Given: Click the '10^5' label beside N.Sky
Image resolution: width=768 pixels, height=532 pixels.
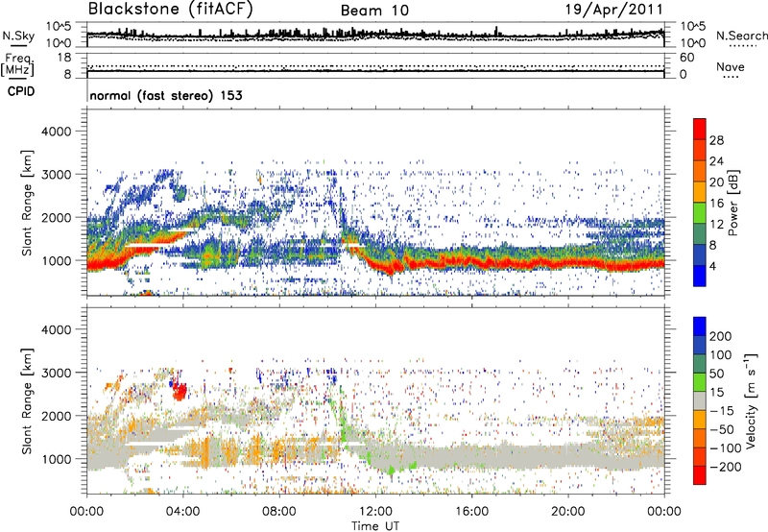Looking at the screenshot, I should coord(59,27).
